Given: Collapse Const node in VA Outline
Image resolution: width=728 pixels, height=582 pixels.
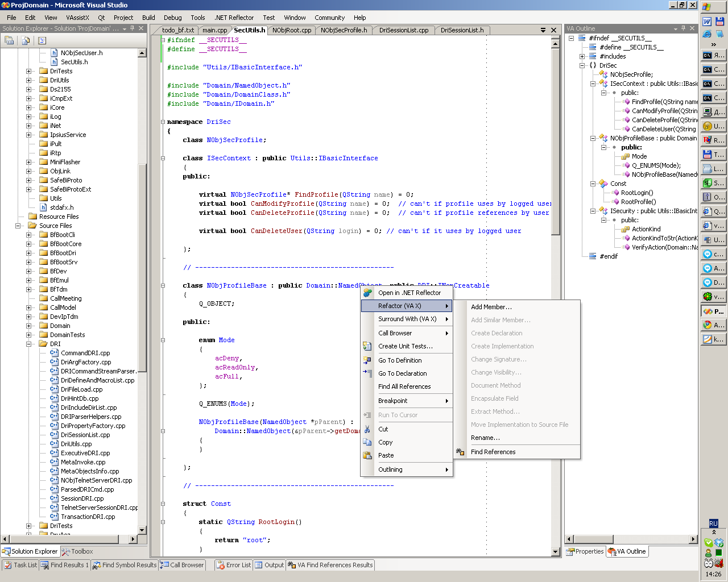Looking at the screenshot, I should tap(593, 184).
